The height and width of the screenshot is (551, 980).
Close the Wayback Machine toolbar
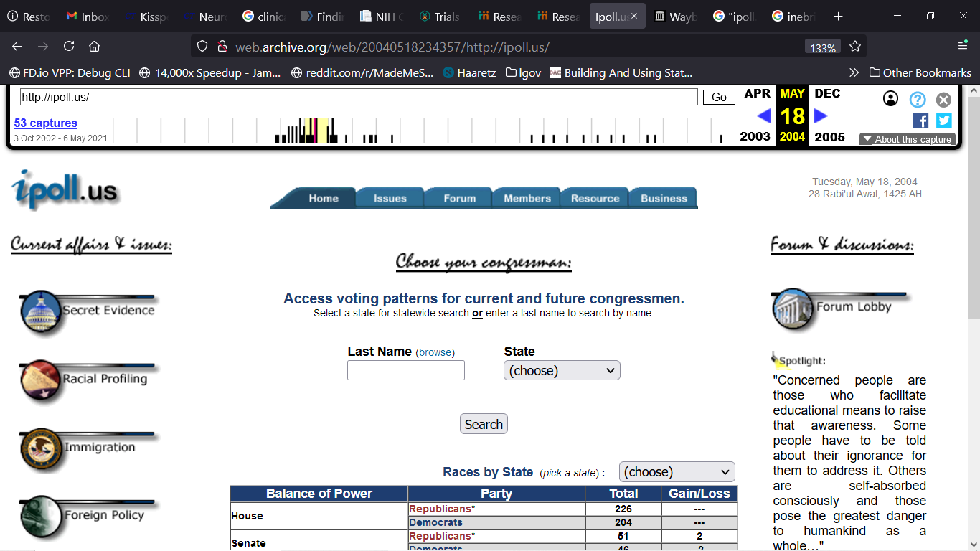pyautogui.click(x=944, y=100)
